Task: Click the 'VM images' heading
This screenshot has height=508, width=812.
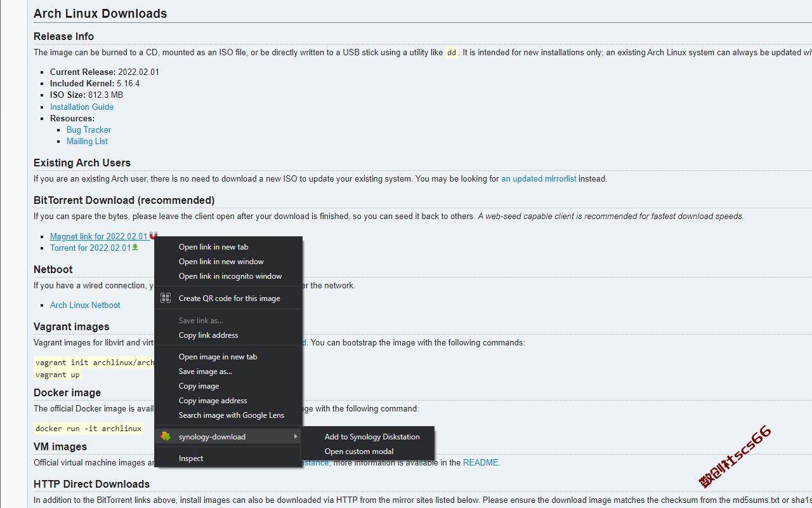Action: tap(60, 446)
